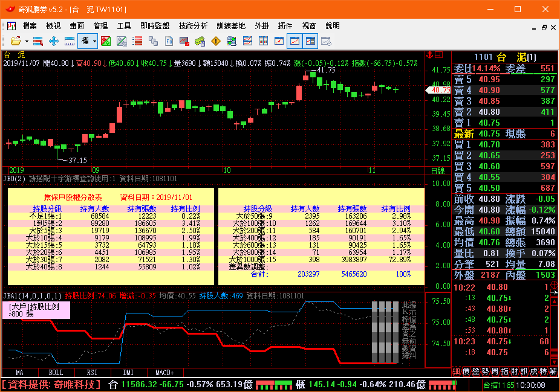Viewport: 560px width, 392px height.
Task: Click the chart with clock icon
Action: coord(326,41)
